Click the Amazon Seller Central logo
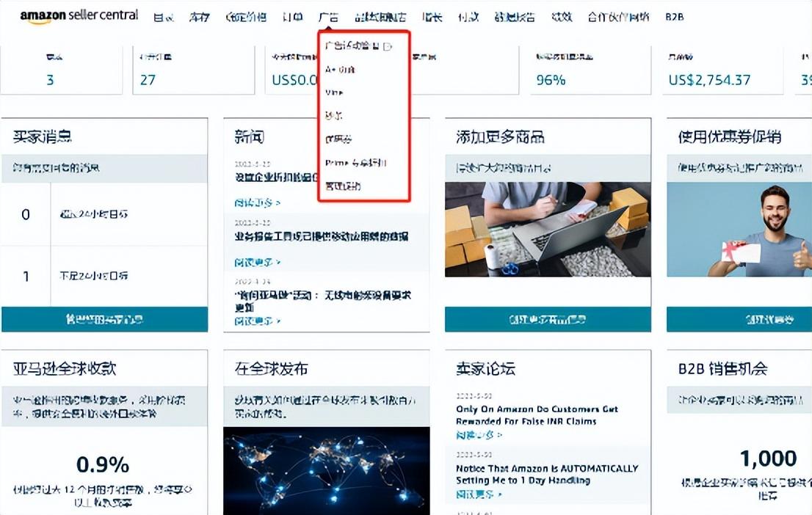Image resolution: width=812 pixels, height=515 pixels. pyautogui.click(x=77, y=14)
